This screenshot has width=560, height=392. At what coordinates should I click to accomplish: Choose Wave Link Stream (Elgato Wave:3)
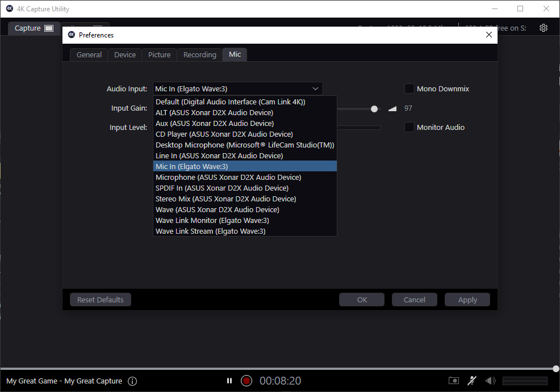coord(245,231)
